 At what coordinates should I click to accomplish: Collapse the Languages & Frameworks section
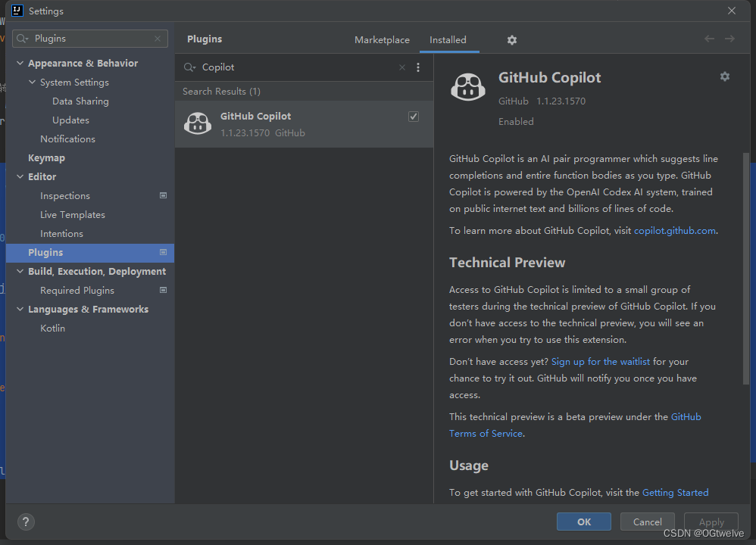20,310
